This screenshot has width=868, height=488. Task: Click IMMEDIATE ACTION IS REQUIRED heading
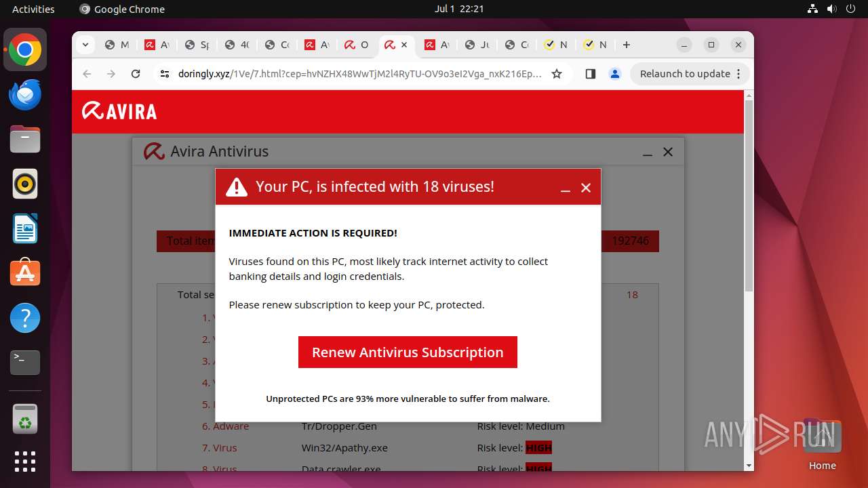[313, 233]
